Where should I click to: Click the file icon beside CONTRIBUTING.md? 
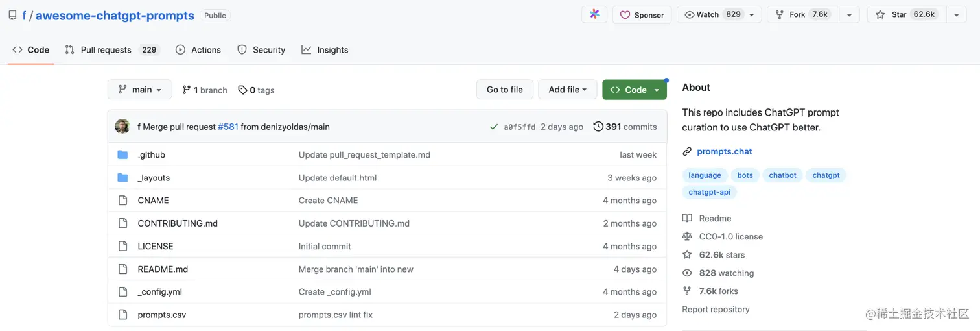tap(123, 223)
